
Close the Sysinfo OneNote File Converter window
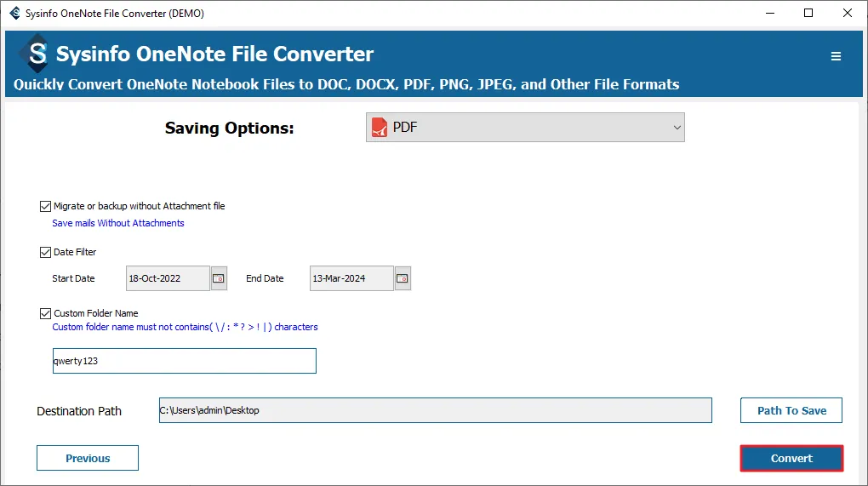[847, 13]
